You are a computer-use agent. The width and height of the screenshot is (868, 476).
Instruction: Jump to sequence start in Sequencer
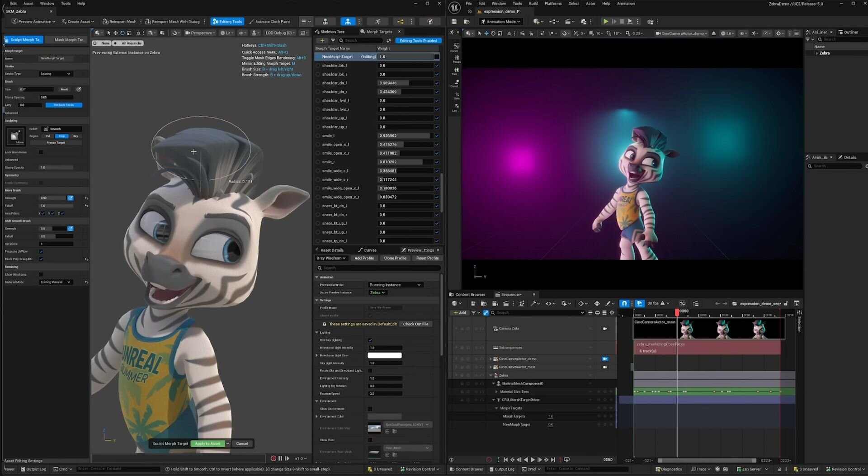pyautogui.click(x=505, y=460)
